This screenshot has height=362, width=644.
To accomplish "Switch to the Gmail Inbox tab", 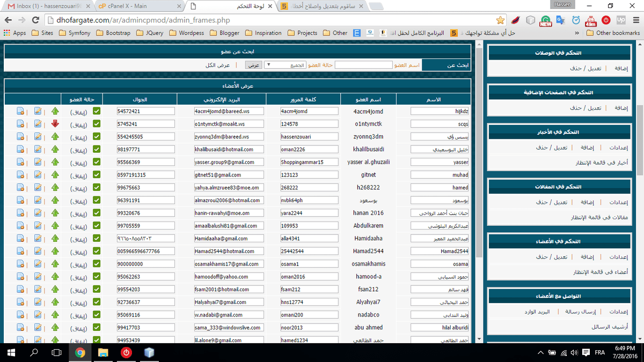I will pyautogui.click(x=46, y=6).
